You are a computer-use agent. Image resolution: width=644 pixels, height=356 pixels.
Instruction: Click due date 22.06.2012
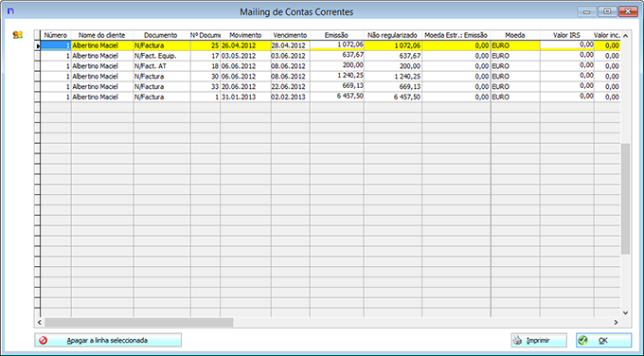click(288, 87)
